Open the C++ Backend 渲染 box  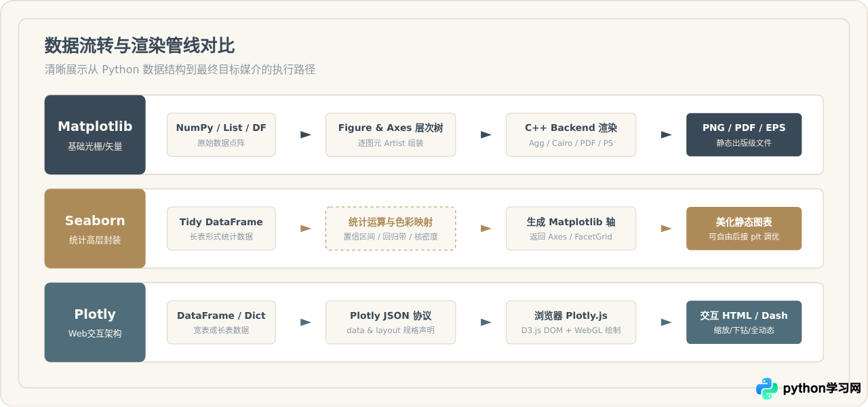point(571,134)
